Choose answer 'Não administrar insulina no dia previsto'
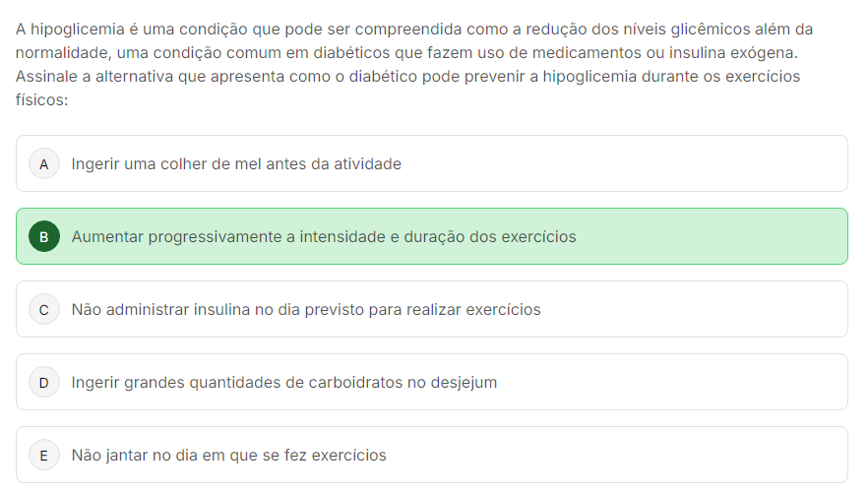868x495 pixels. [x=306, y=310]
